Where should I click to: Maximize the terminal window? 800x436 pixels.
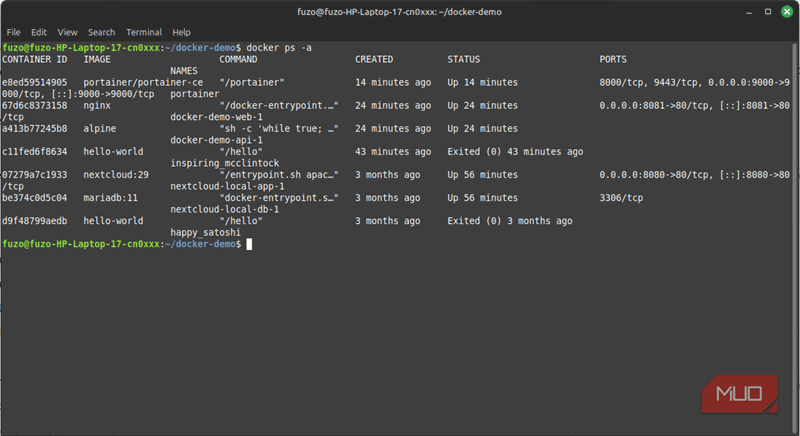tap(764, 11)
